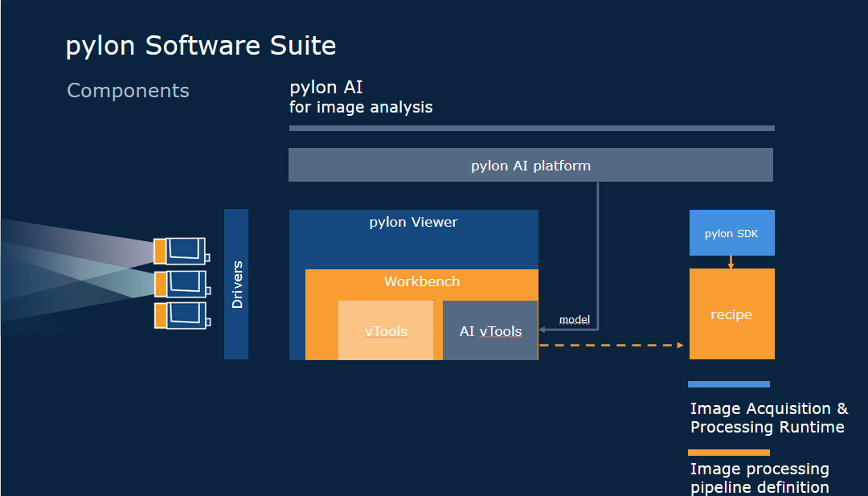Click the 'model' arrow label
868x496 pixels.
click(575, 319)
